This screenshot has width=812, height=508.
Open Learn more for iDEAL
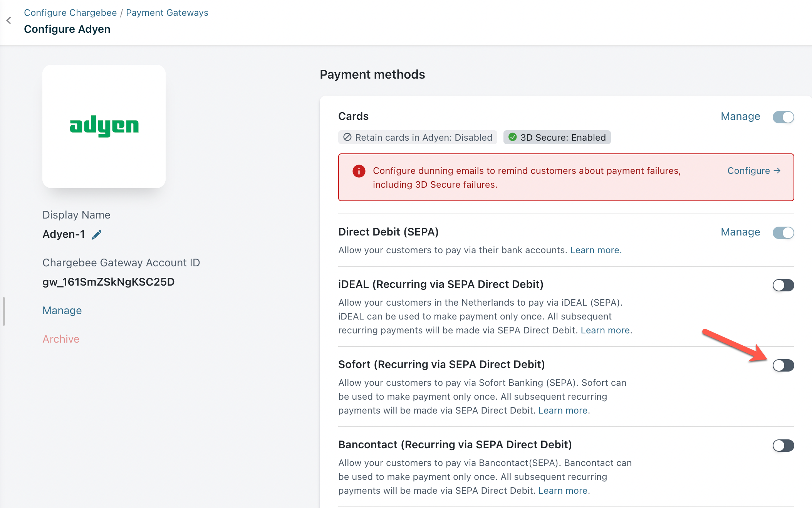click(605, 330)
